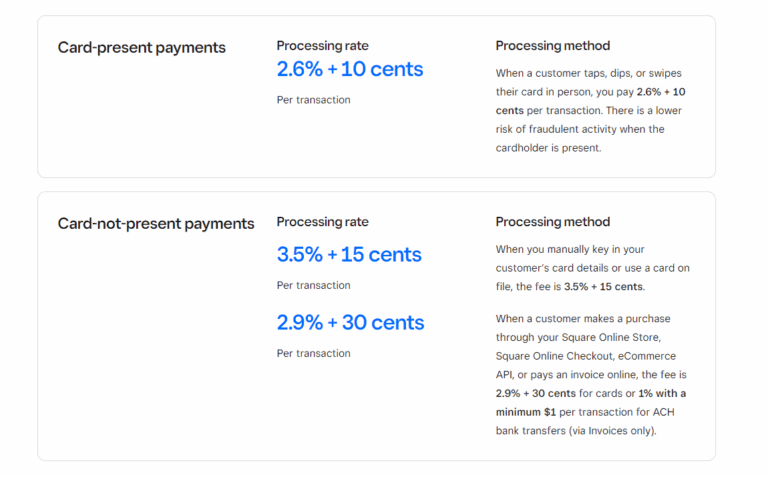Screen dimensions: 768x477
Task: Click "Processing method" heading in card-not-present section
Action: click(x=552, y=222)
